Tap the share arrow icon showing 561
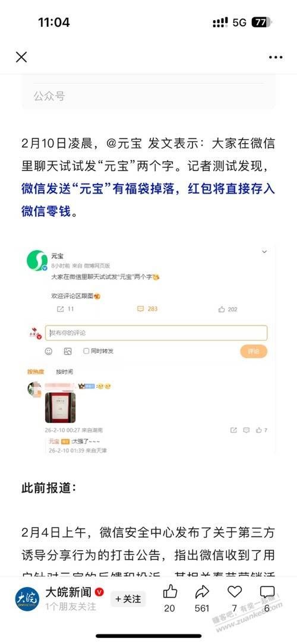Viewport: 297px width, 644px height. (202, 592)
